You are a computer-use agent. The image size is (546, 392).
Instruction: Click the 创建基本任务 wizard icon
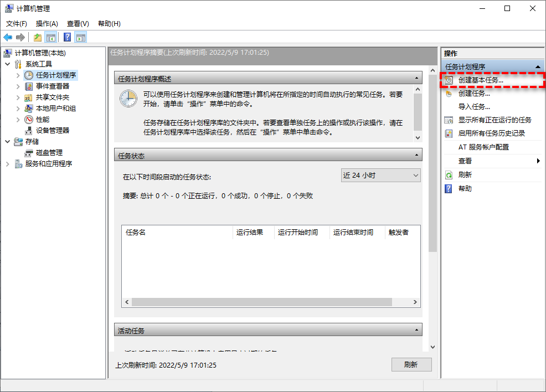point(449,80)
